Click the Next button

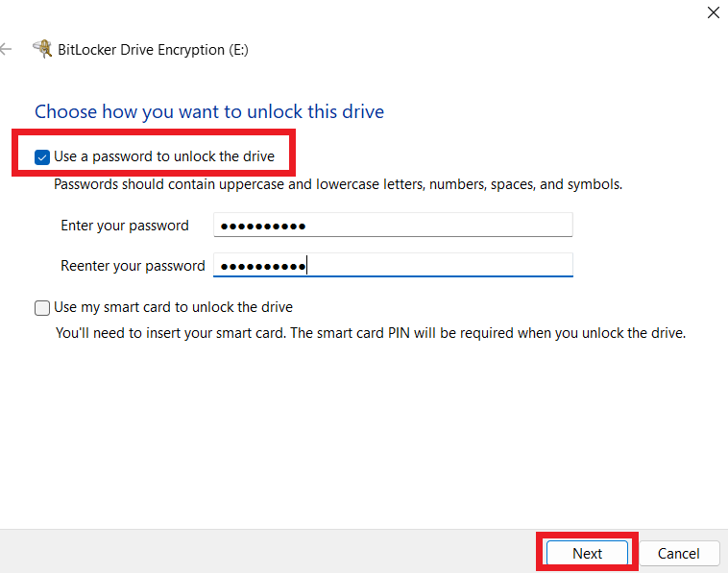tap(587, 553)
